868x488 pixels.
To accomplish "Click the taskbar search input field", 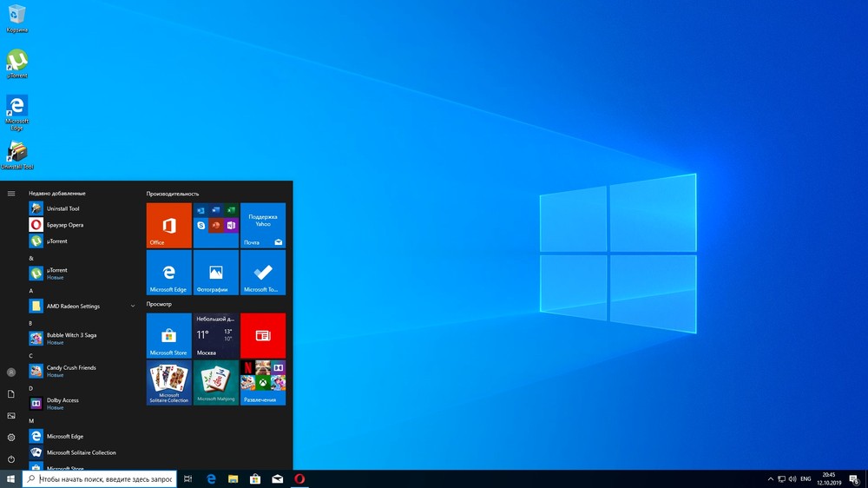I will pos(100,478).
